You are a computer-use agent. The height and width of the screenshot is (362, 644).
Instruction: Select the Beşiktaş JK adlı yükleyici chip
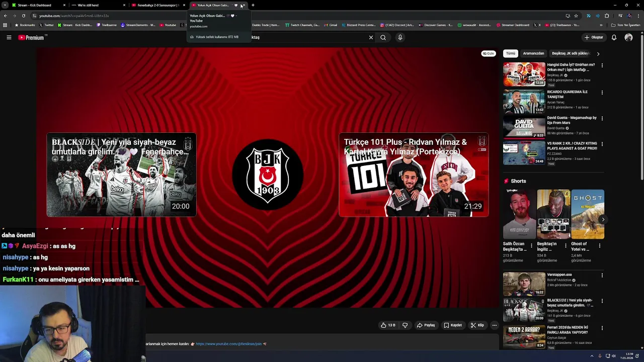pyautogui.click(x=571, y=53)
